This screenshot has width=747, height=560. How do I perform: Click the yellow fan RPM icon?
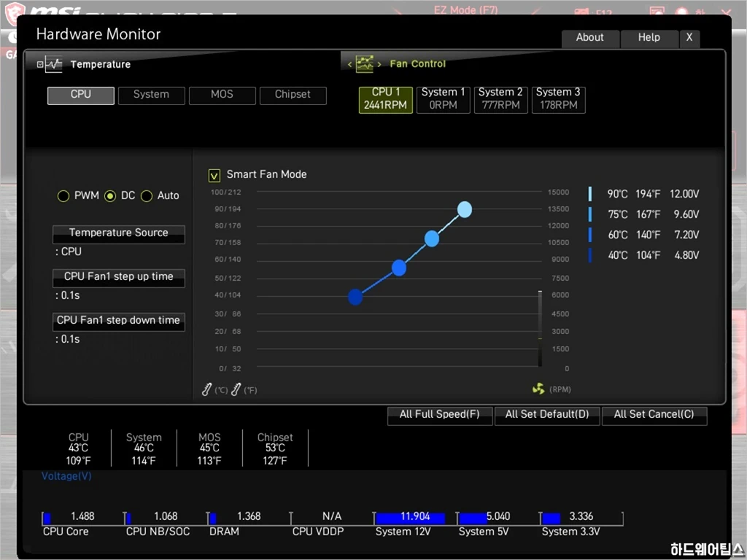click(x=538, y=389)
